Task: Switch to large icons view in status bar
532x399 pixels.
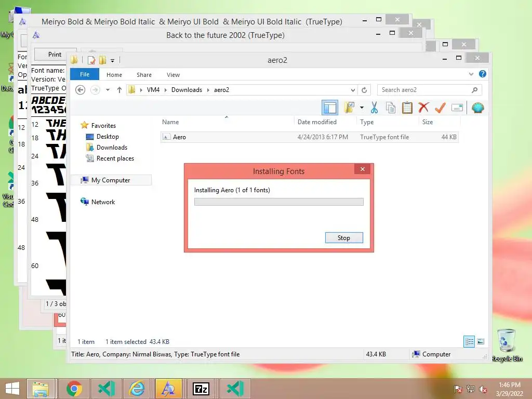Action: (x=481, y=341)
